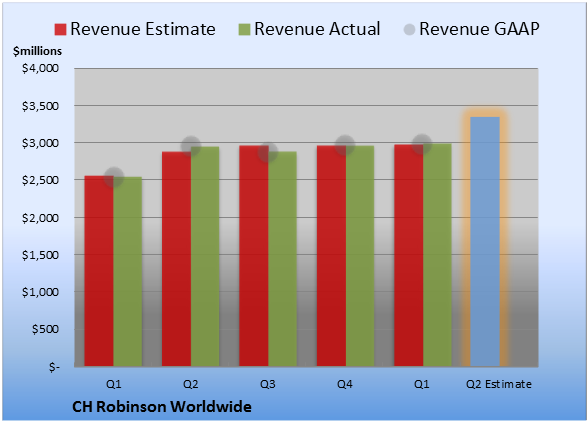Click the '$1,000' axis value
This screenshot has height=422, width=588.
(x=40, y=292)
